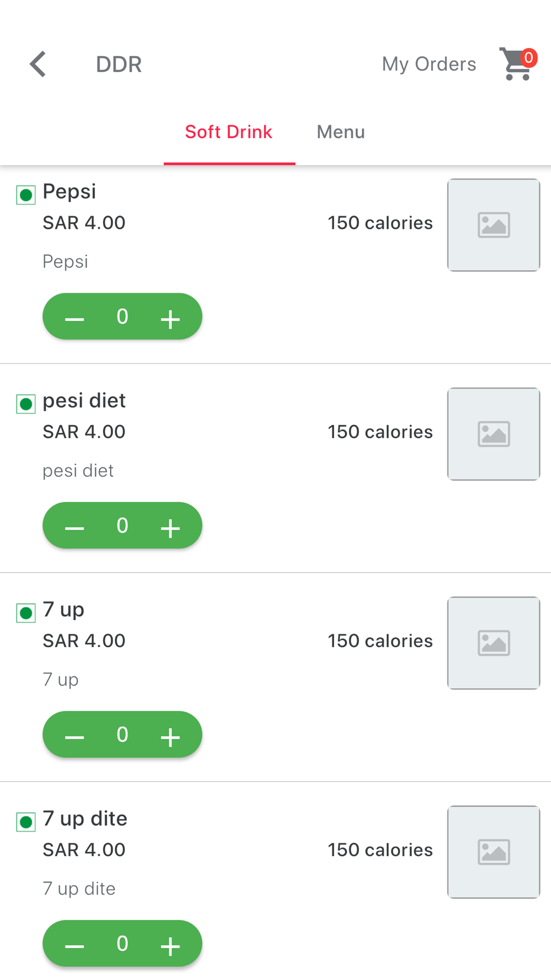The height and width of the screenshot is (980, 551).
Task: Tap the green indicator beside pesi diet
Action: 26,403
